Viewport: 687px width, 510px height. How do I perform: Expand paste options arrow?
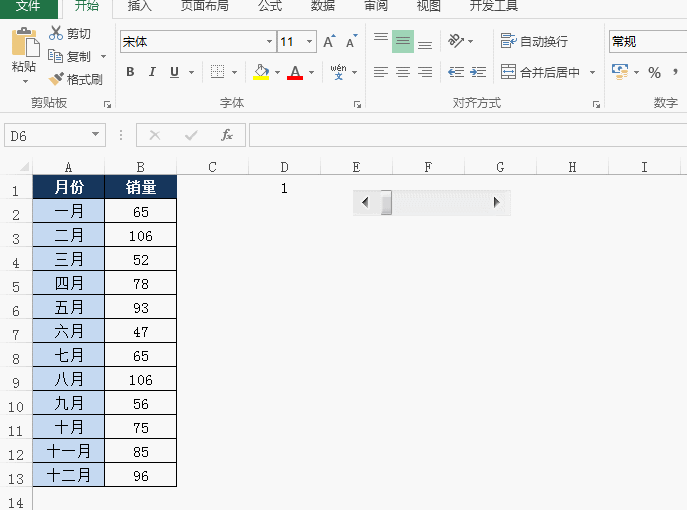[25, 81]
